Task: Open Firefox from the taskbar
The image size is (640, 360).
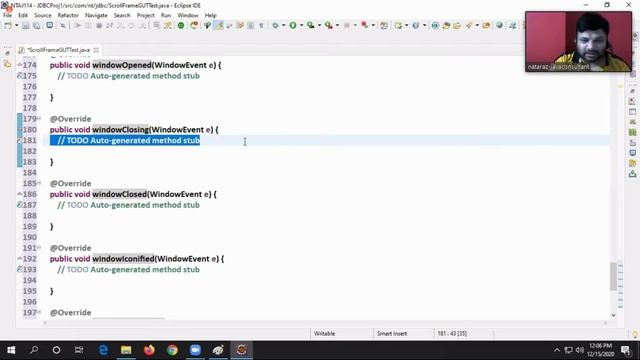Action: (x=149, y=350)
